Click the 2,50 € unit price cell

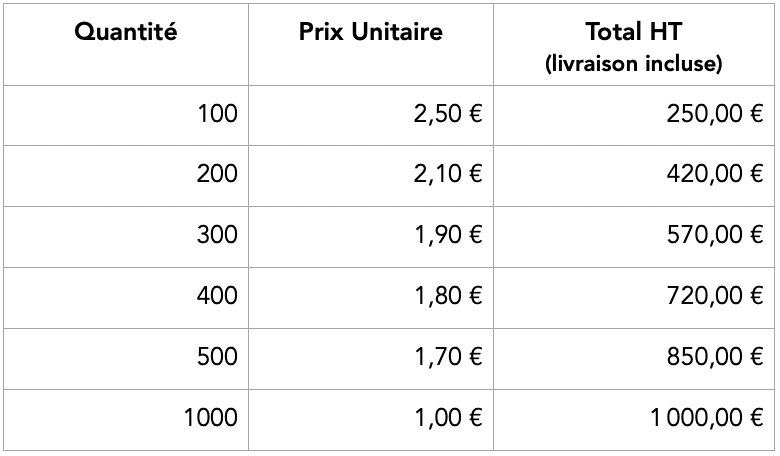447,114
